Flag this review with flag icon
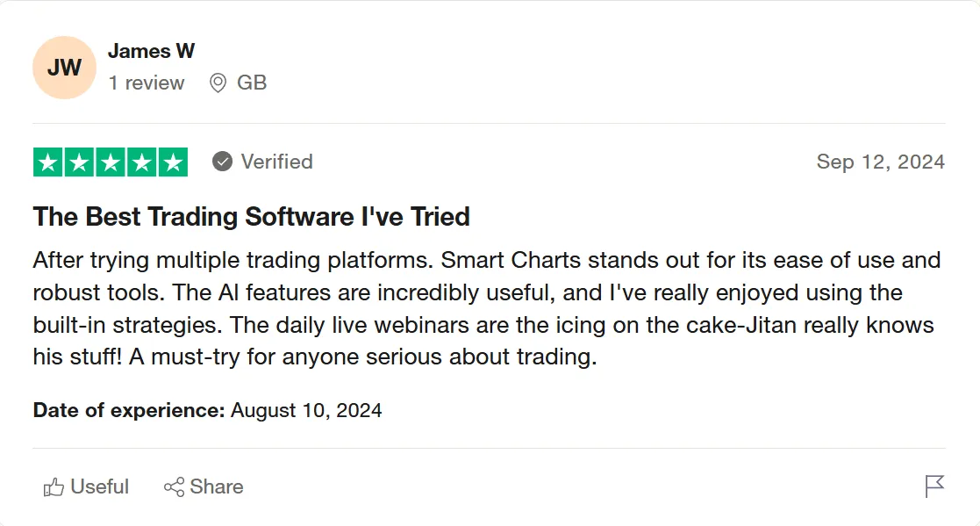980x526 pixels. point(934,486)
